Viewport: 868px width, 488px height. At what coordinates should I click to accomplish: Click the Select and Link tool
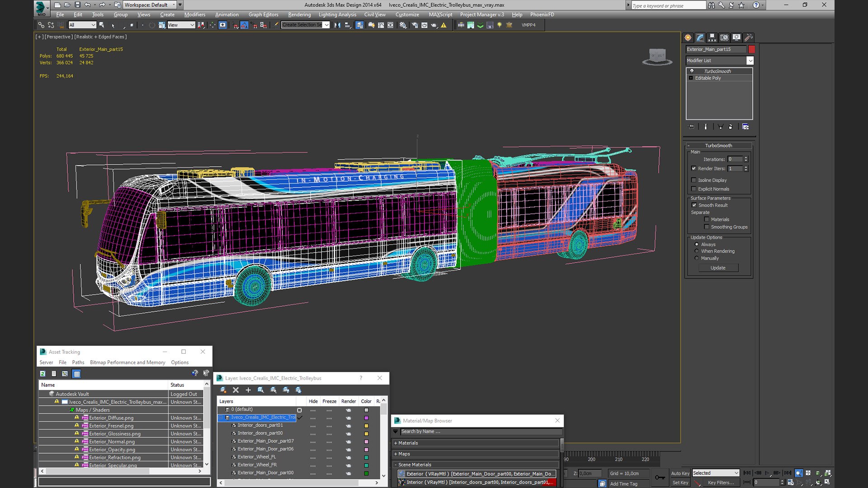click(x=41, y=25)
